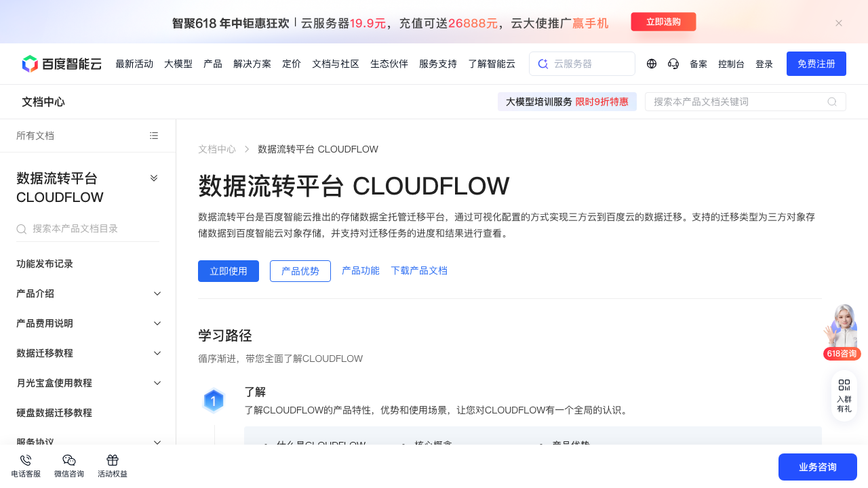Click the 下载产品文档 link
Screen dimensions: 868x488
click(419, 270)
